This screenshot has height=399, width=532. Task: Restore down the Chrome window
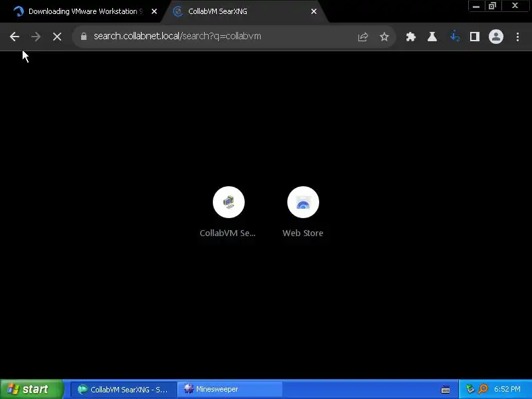click(492, 6)
